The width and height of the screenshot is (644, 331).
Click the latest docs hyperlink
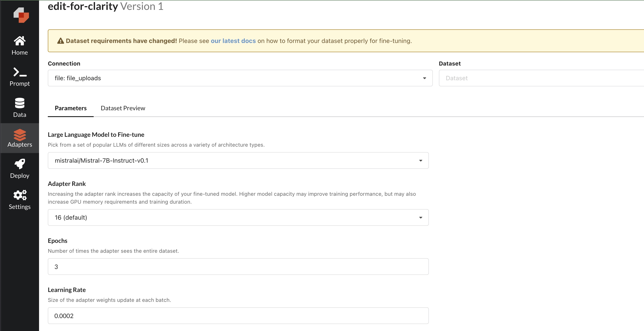[x=233, y=41]
